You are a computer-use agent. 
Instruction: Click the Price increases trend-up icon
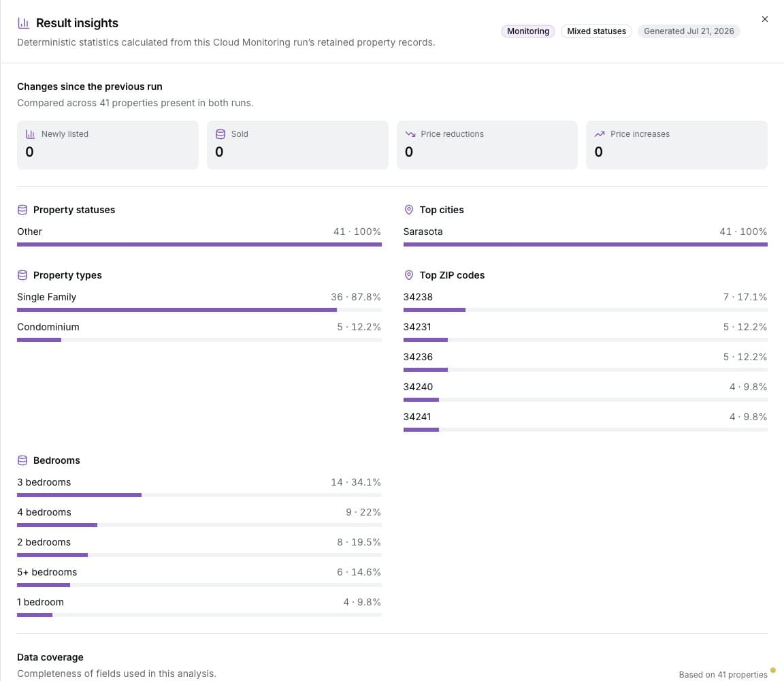pos(600,134)
